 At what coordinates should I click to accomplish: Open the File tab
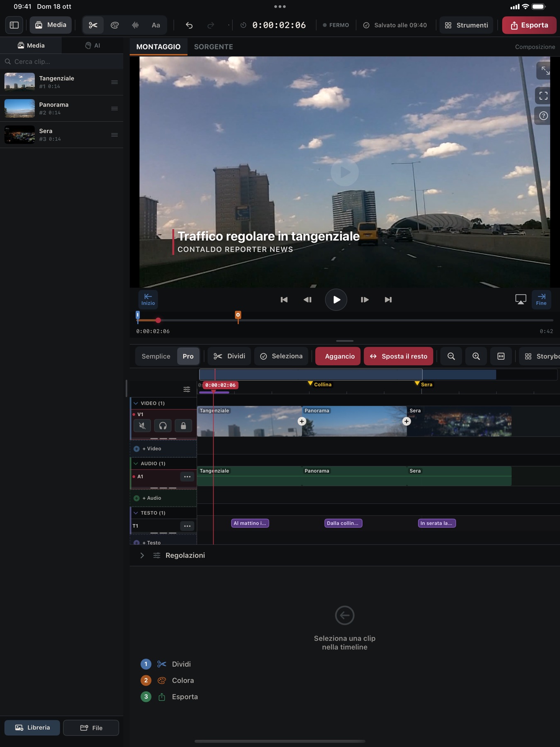click(91, 727)
